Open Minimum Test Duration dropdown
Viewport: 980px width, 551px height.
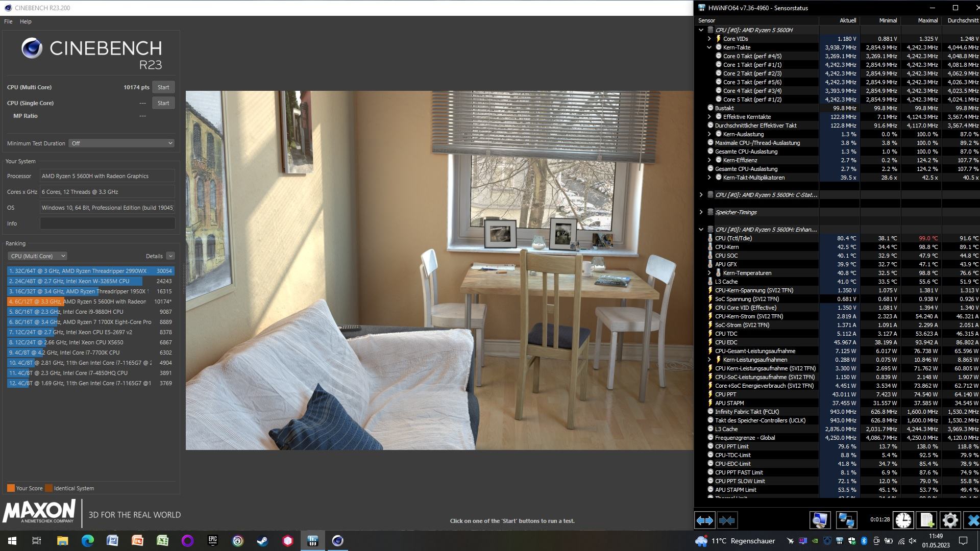[122, 143]
